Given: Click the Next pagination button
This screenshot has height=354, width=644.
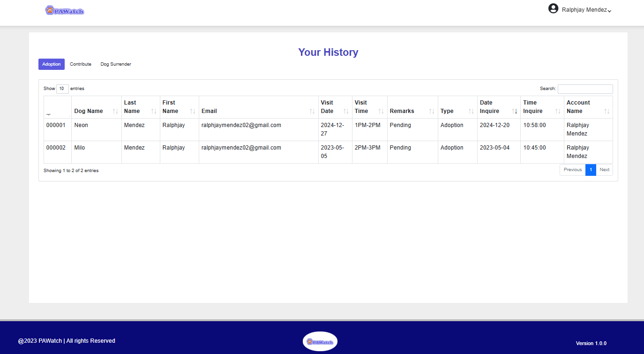Looking at the screenshot, I should coord(604,170).
